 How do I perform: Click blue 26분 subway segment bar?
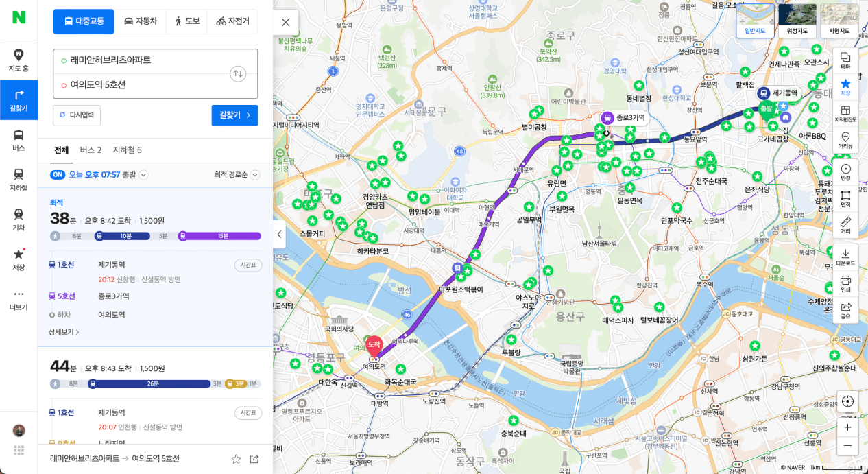pyautogui.click(x=149, y=384)
